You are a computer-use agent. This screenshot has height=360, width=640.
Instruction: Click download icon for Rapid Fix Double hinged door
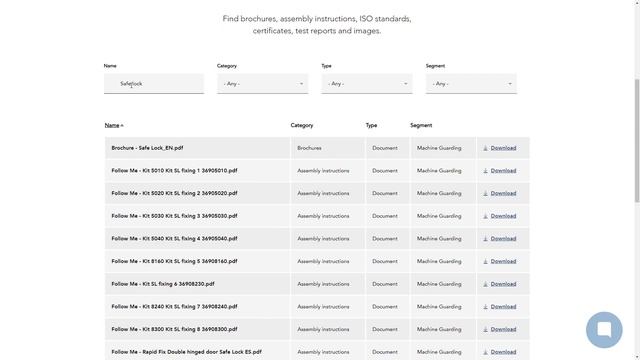tap(485, 352)
